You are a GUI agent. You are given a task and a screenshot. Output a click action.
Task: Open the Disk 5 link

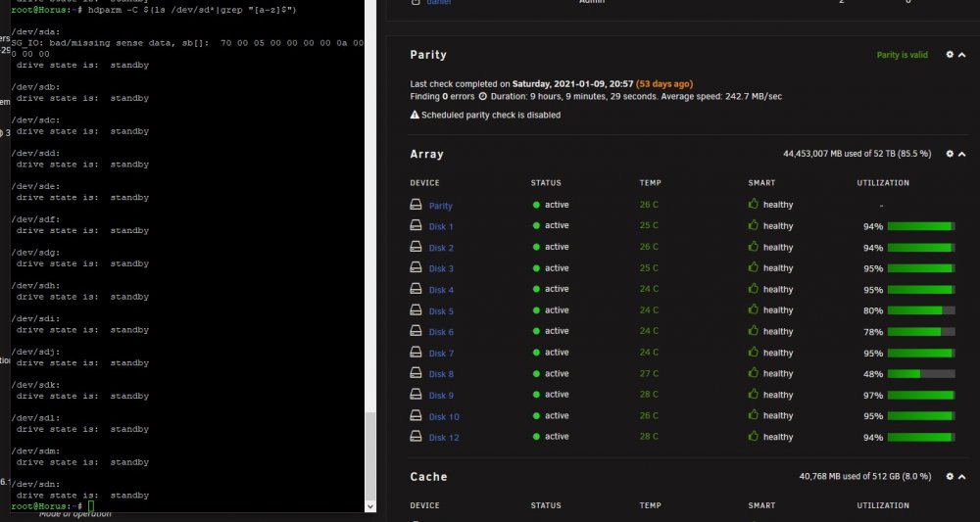click(441, 311)
